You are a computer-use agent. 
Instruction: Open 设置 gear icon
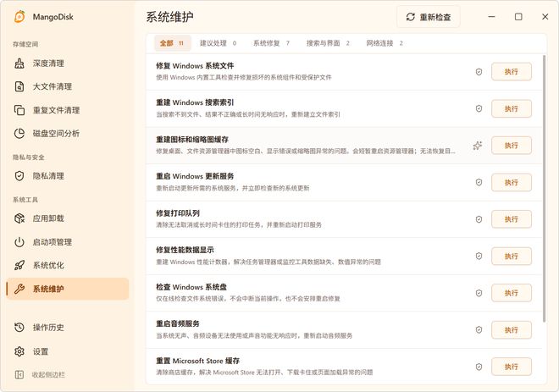(19, 351)
